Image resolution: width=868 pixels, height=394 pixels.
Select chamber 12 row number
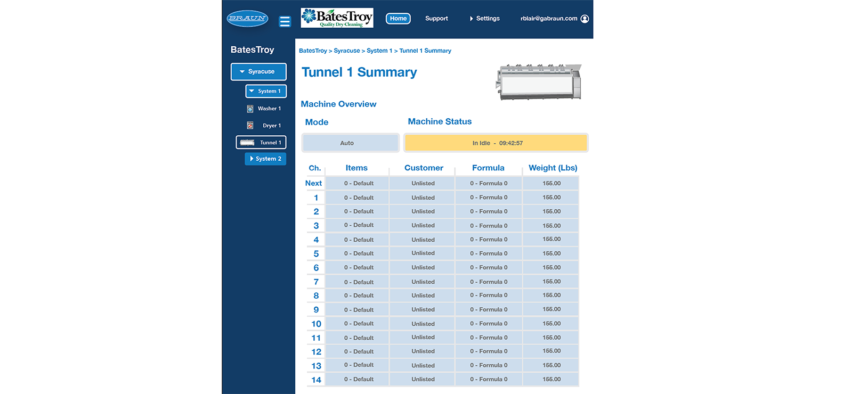[316, 351]
